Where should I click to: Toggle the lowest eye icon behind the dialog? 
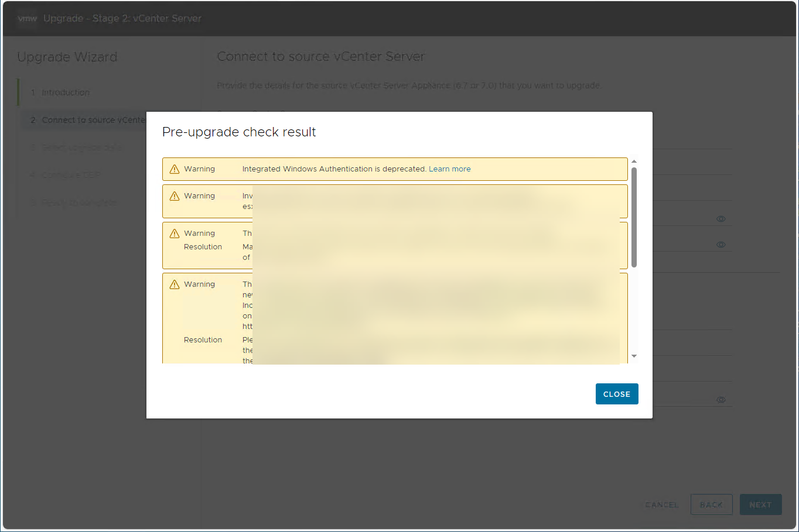(721, 400)
